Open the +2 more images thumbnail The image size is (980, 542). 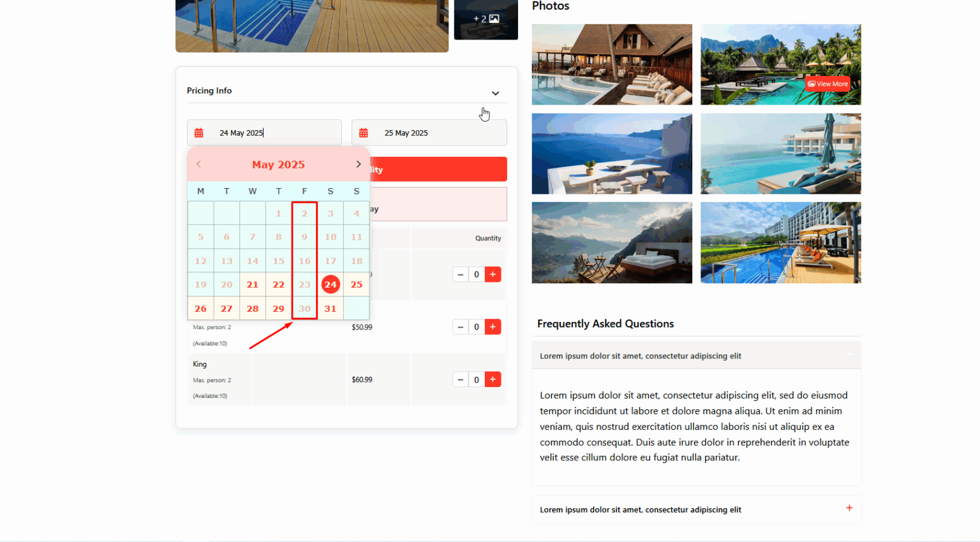coord(486,19)
